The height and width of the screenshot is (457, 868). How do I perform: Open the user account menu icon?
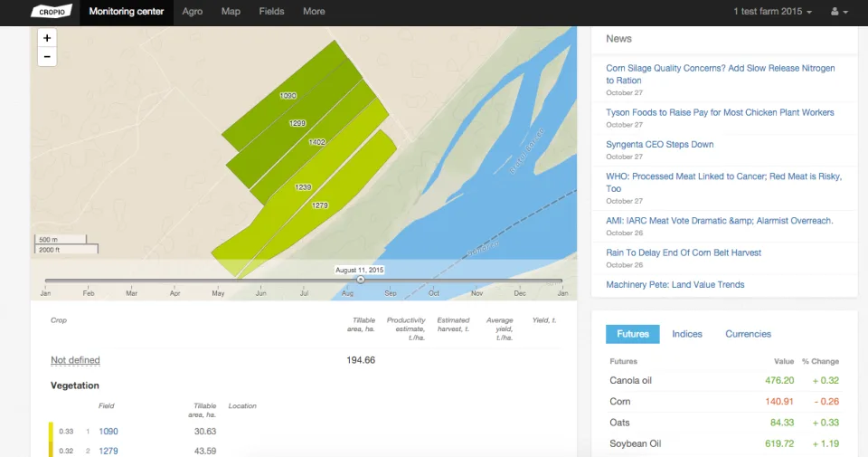click(x=839, y=12)
